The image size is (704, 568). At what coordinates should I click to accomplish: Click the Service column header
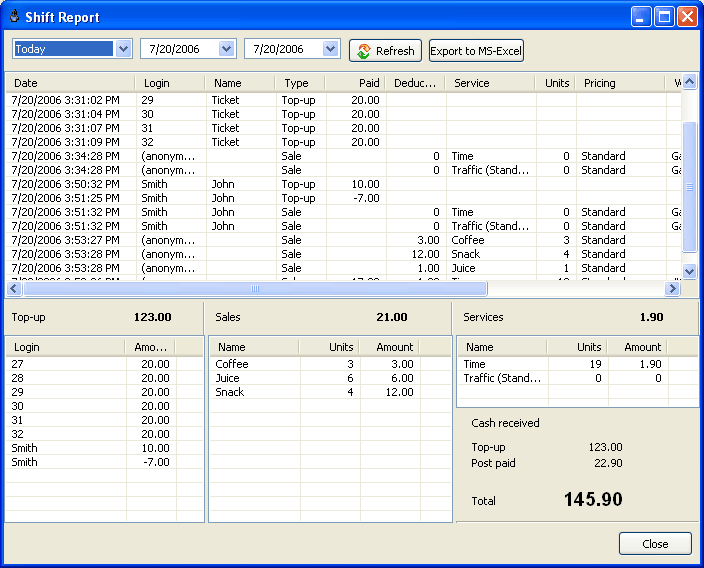pyautogui.click(x=490, y=83)
